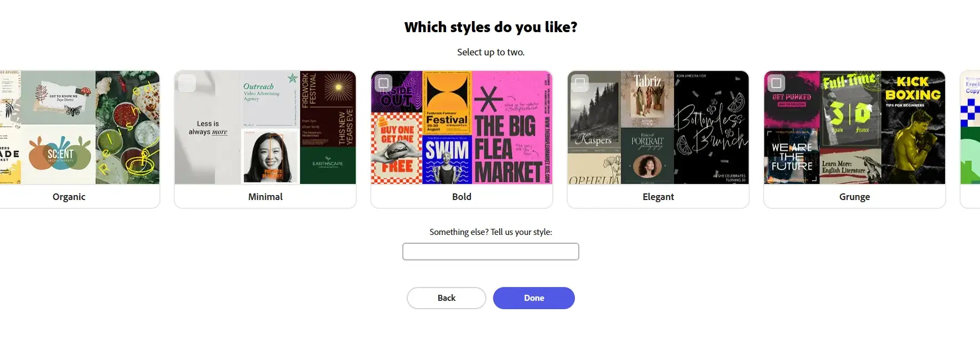Click the Done button
The height and width of the screenshot is (338, 980).
(x=533, y=298)
